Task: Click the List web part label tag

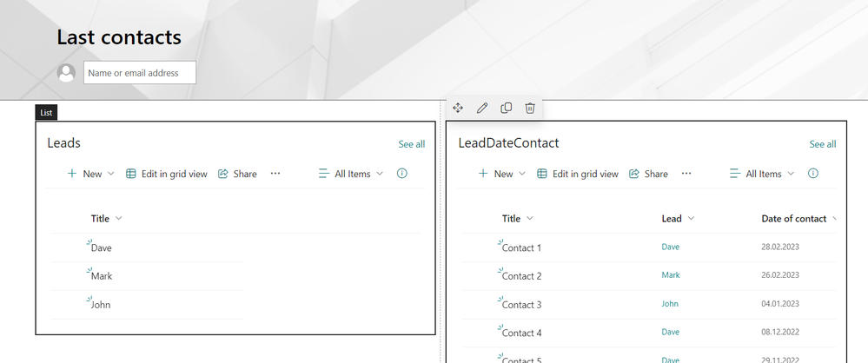Action: point(46,112)
